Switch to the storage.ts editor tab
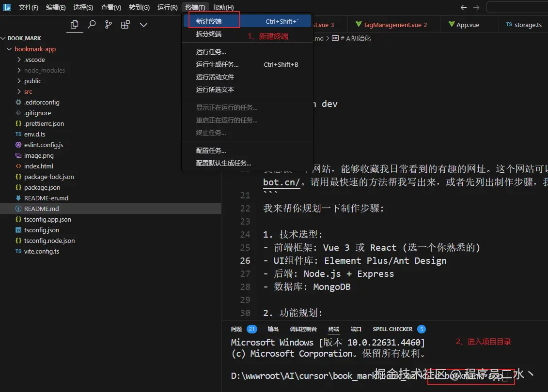The height and width of the screenshot is (392, 548). 523,25
